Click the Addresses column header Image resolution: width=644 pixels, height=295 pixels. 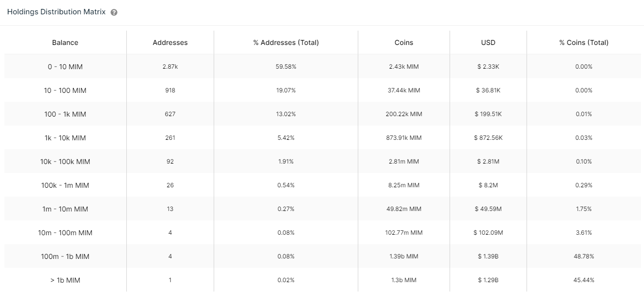tap(170, 42)
